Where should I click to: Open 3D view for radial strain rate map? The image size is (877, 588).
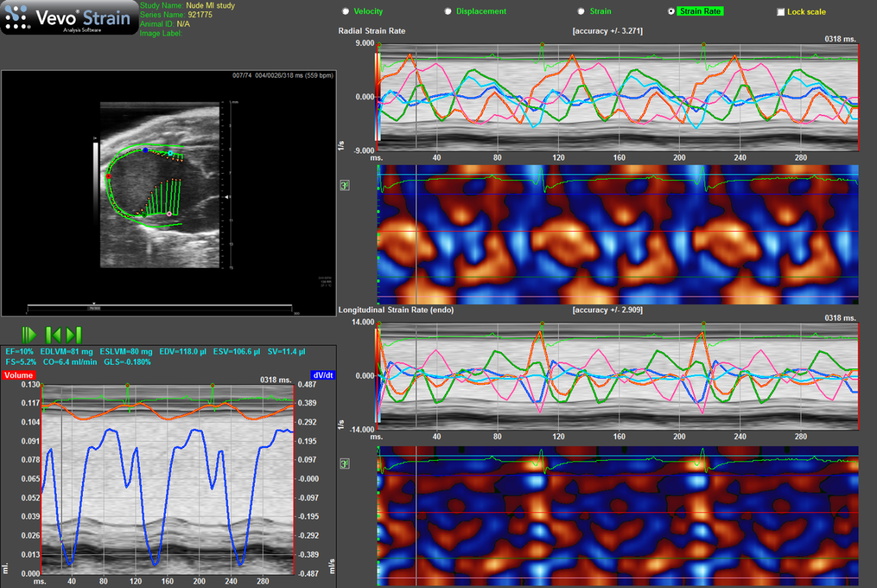coord(345,185)
